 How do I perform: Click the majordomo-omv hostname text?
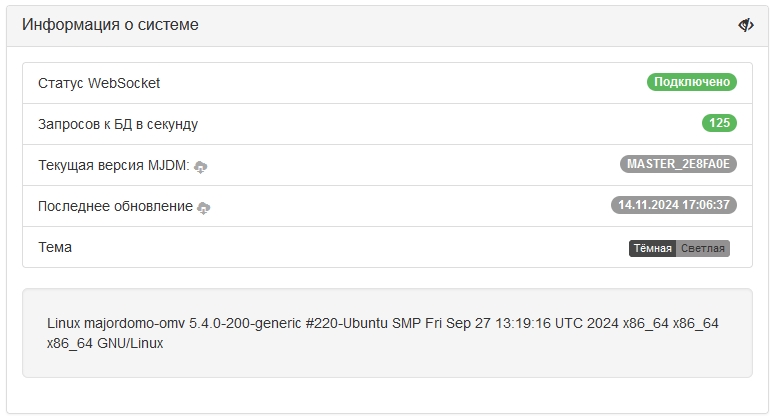click(131, 323)
